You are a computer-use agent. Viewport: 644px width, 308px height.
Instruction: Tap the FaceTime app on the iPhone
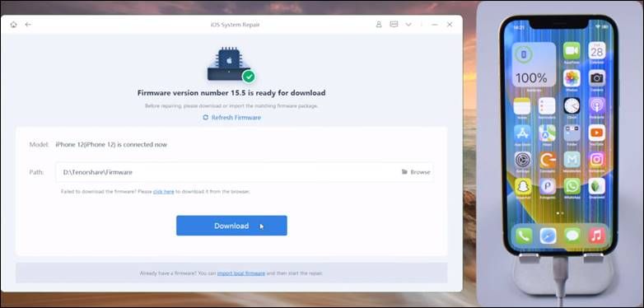click(572, 50)
